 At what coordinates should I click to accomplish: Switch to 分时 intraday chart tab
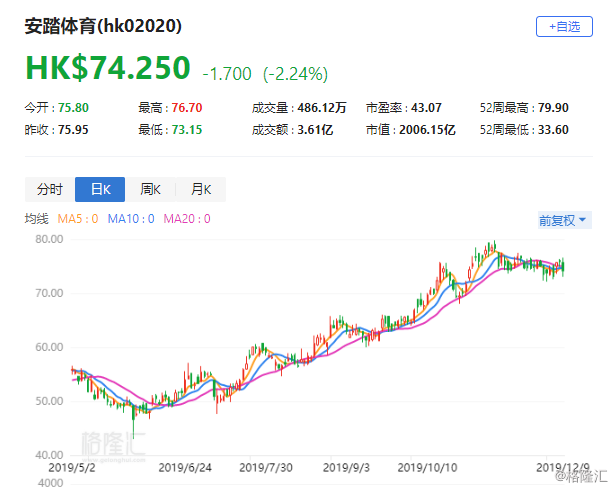click(x=50, y=189)
